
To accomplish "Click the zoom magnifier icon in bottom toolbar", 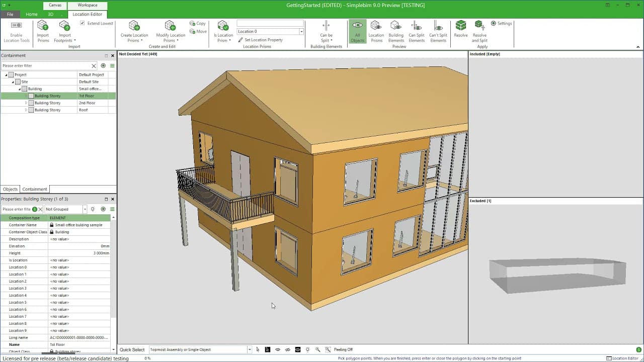I will (317, 349).
